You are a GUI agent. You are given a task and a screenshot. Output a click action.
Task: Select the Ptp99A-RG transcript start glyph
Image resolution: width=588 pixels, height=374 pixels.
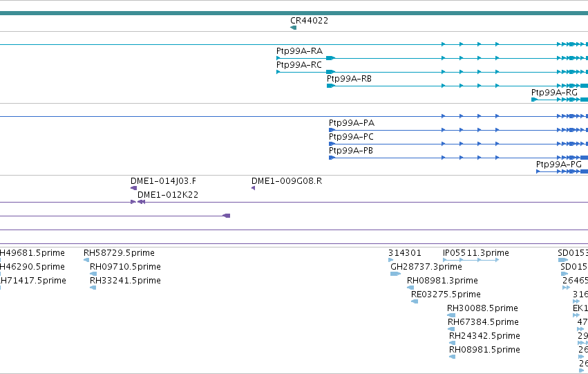pyautogui.click(x=534, y=100)
